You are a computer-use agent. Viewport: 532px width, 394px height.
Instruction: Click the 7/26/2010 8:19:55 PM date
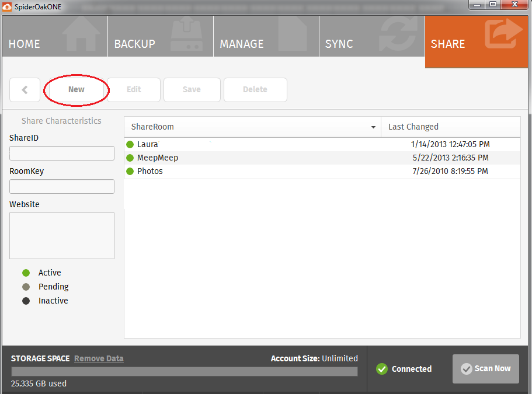click(x=450, y=171)
